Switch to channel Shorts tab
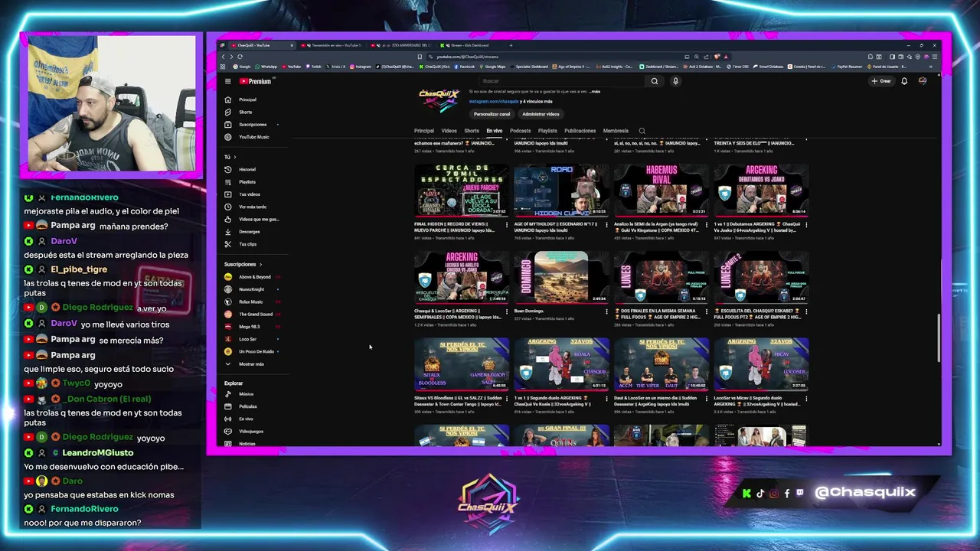 pos(472,131)
